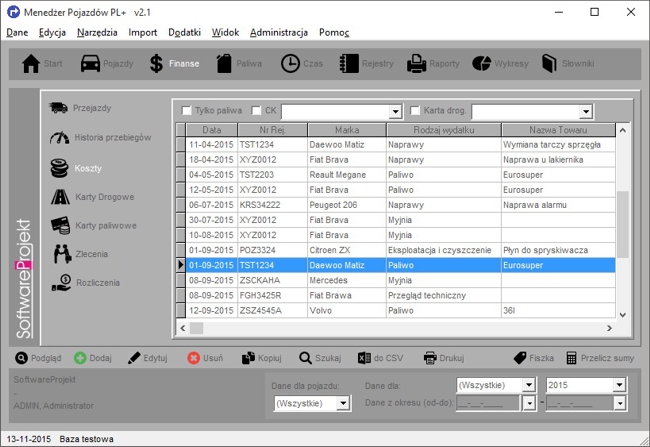Tick the CK checkbox
The width and height of the screenshot is (650, 447).
tap(256, 110)
